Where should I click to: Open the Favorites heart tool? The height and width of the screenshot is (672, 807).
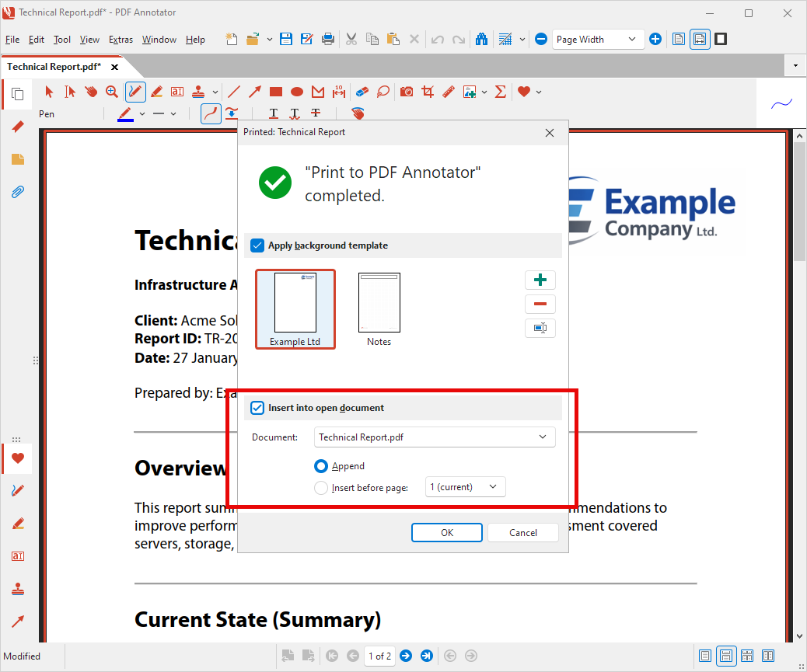click(526, 92)
